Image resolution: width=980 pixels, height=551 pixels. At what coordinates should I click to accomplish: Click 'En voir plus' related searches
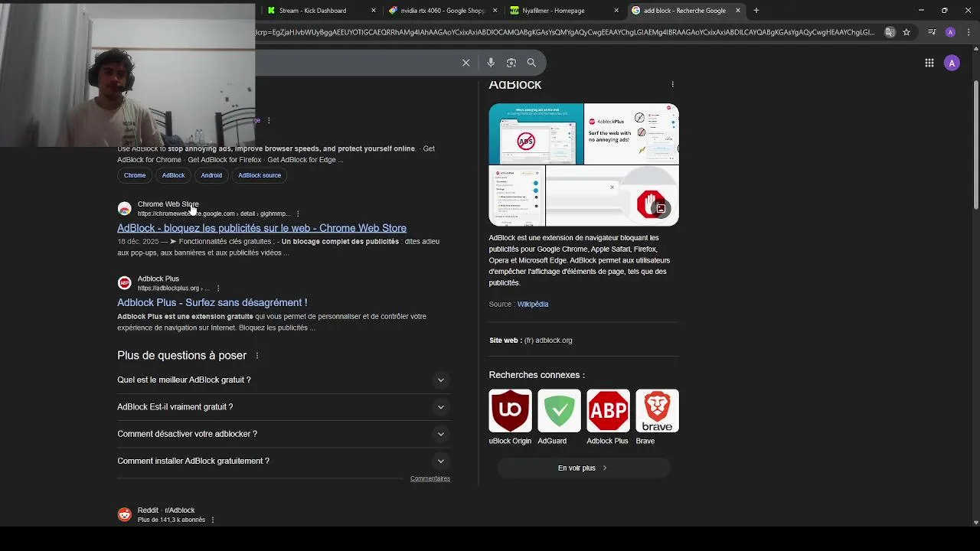coord(583,468)
